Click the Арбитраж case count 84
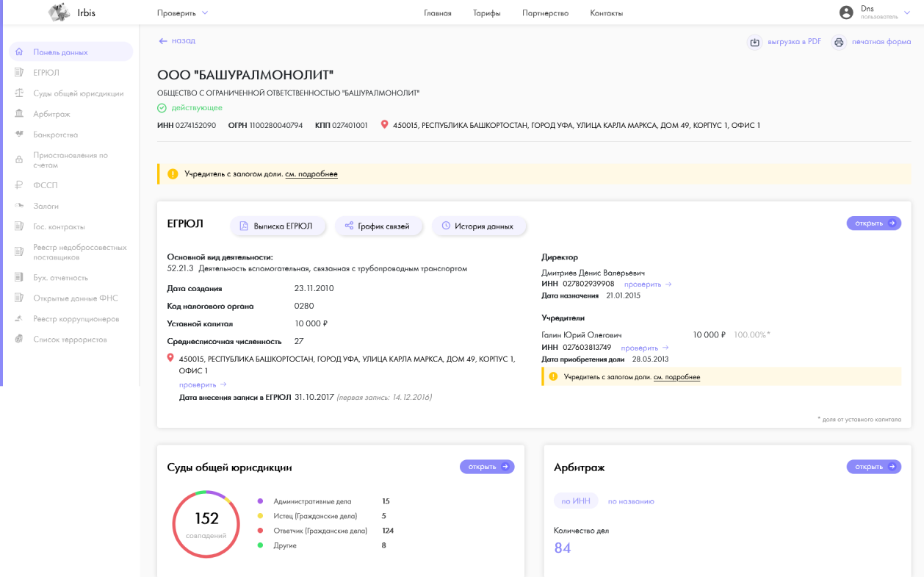Viewport: 924px width, 577px height. [563, 548]
